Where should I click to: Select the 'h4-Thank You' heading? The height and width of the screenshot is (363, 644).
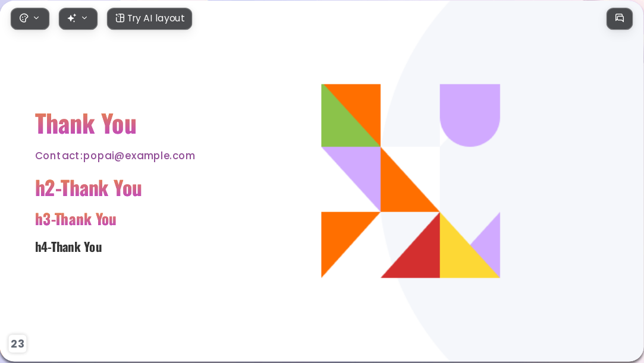[x=68, y=247]
